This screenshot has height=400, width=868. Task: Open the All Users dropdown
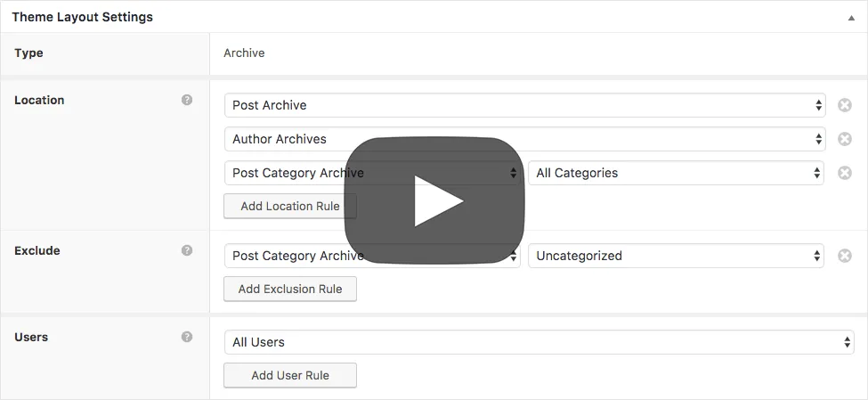point(539,342)
